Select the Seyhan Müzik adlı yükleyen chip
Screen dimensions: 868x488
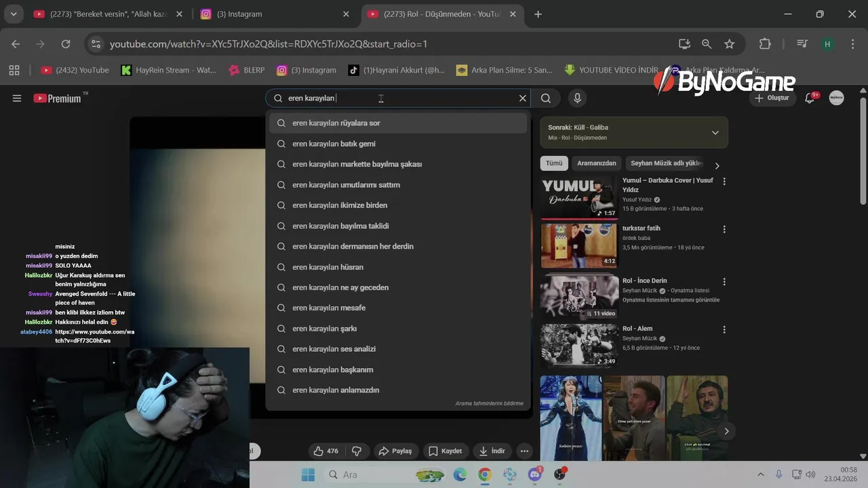[x=667, y=163]
